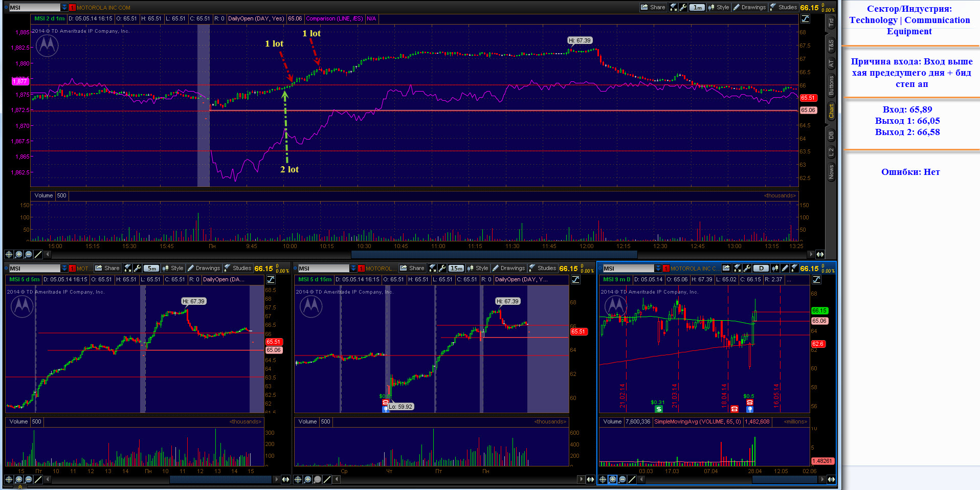Select pan crosshair tool in 5m chart

point(9,479)
